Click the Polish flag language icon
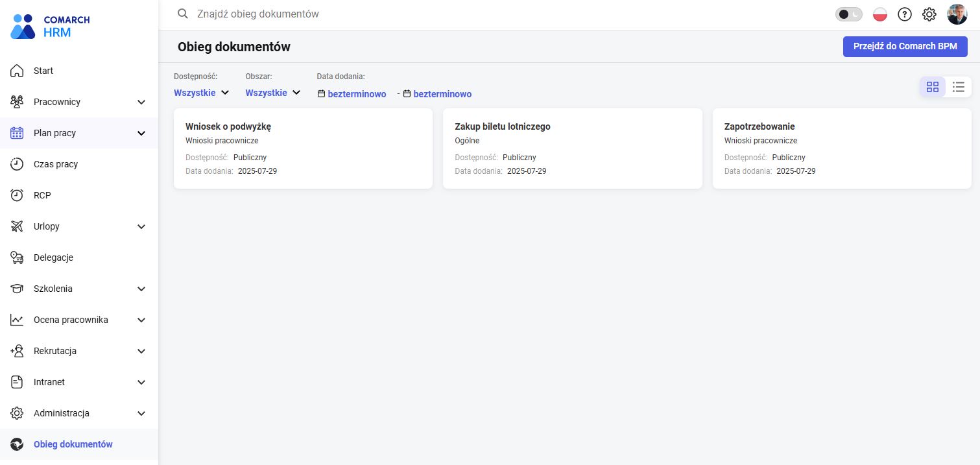The image size is (980, 465). point(880,14)
